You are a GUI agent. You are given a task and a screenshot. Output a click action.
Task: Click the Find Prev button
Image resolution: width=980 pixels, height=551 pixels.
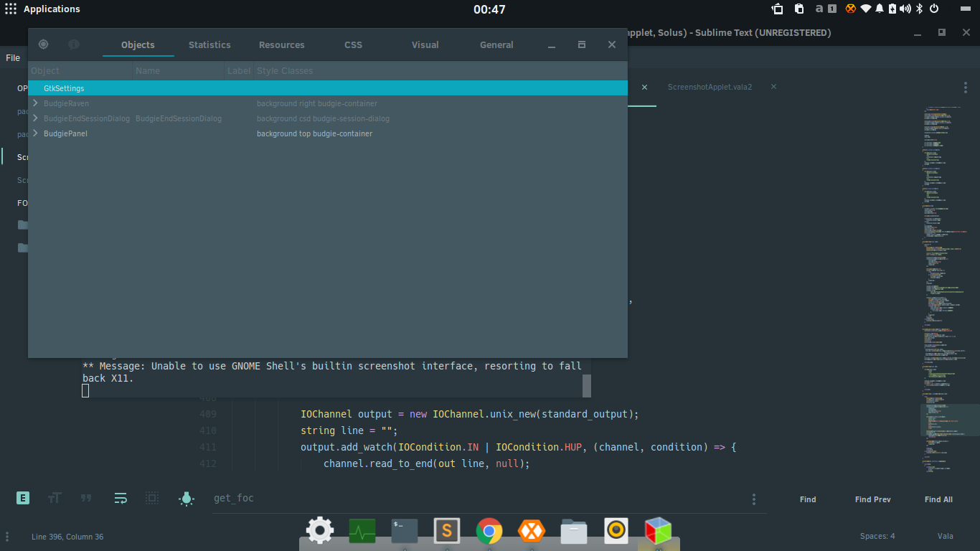click(x=872, y=499)
